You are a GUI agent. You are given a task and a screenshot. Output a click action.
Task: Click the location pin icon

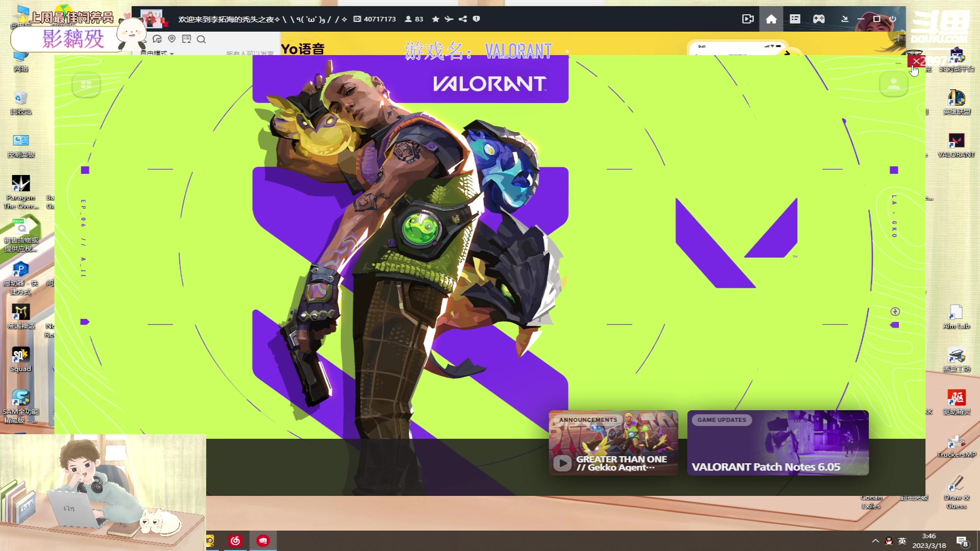pos(172,39)
